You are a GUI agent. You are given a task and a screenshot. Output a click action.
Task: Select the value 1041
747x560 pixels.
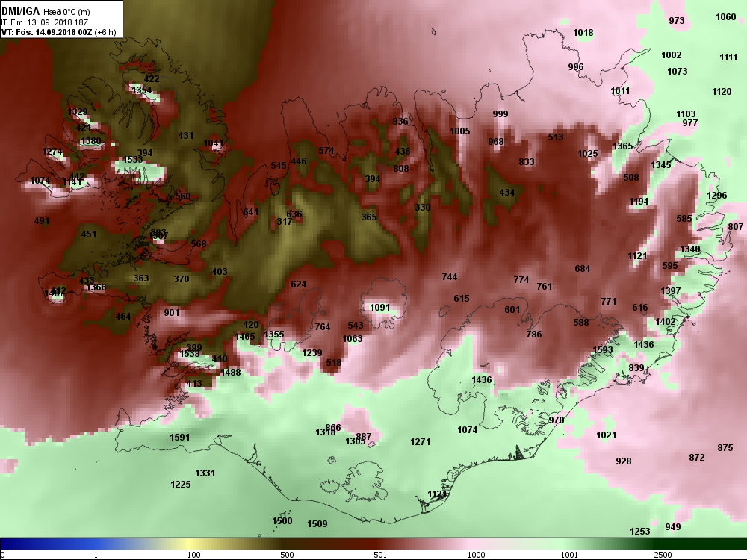click(214, 144)
